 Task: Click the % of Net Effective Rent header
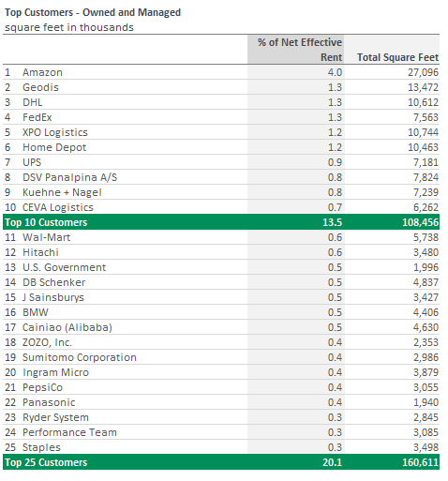click(x=300, y=50)
